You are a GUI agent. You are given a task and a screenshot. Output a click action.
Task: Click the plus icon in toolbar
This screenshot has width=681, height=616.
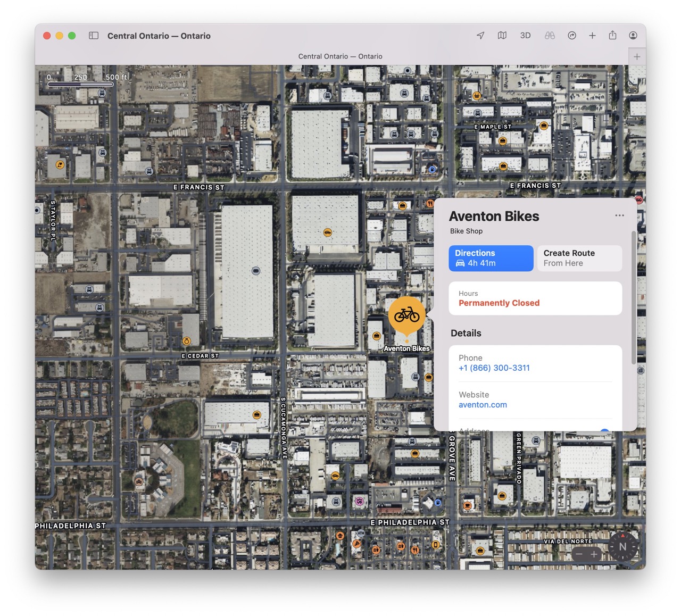(592, 36)
